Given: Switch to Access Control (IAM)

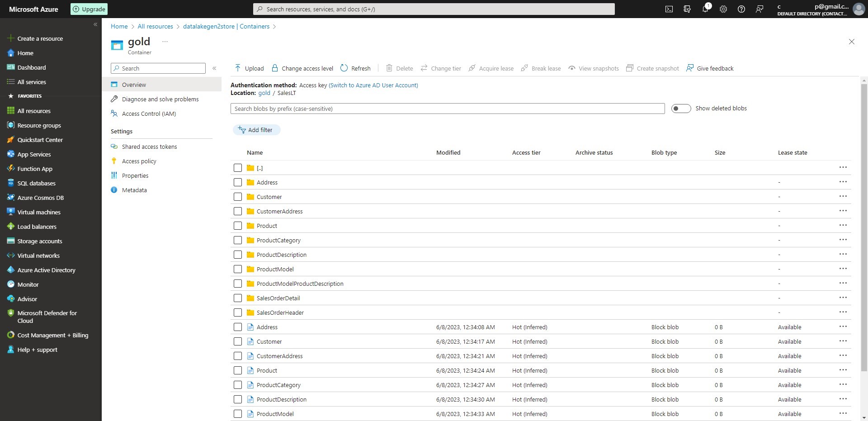Looking at the screenshot, I should point(149,114).
